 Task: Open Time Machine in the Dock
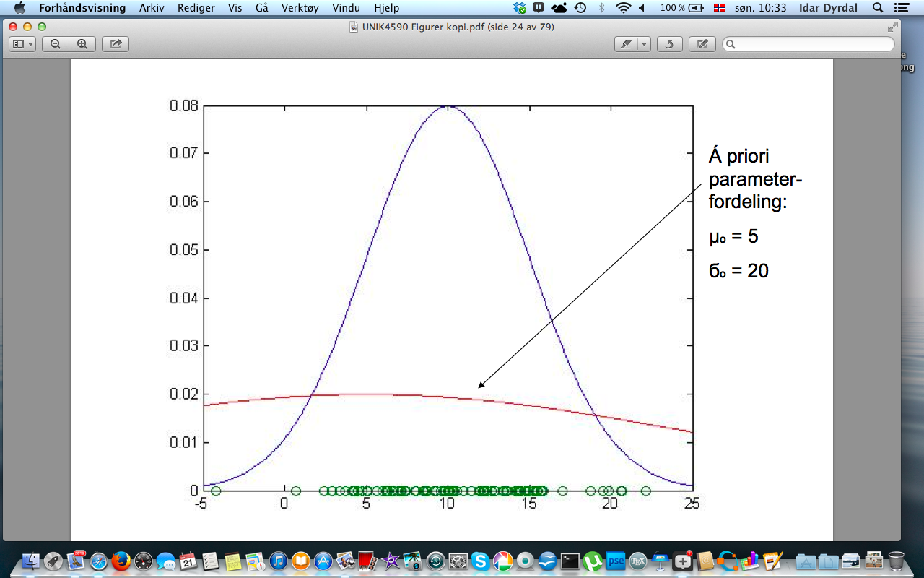pyautogui.click(x=435, y=561)
